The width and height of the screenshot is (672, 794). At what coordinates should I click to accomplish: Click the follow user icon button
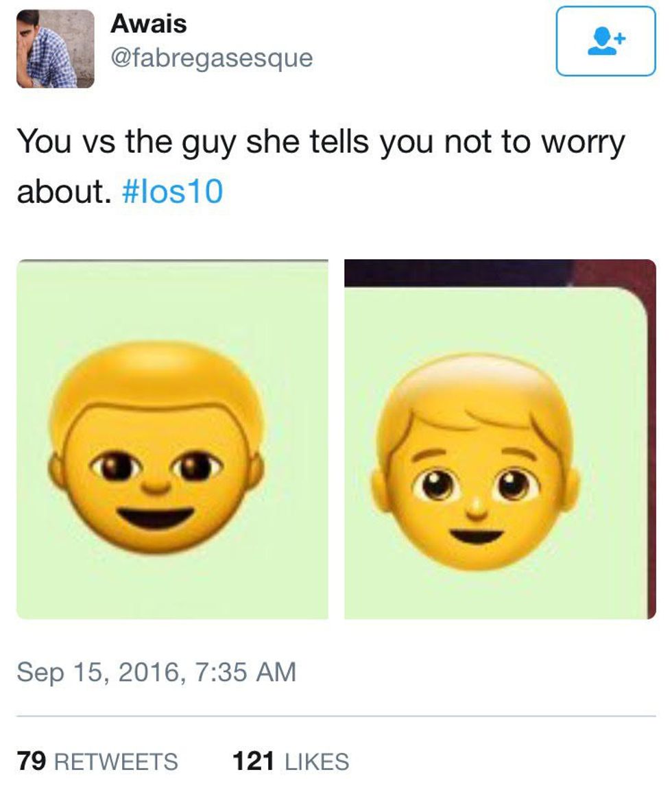[605, 42]
